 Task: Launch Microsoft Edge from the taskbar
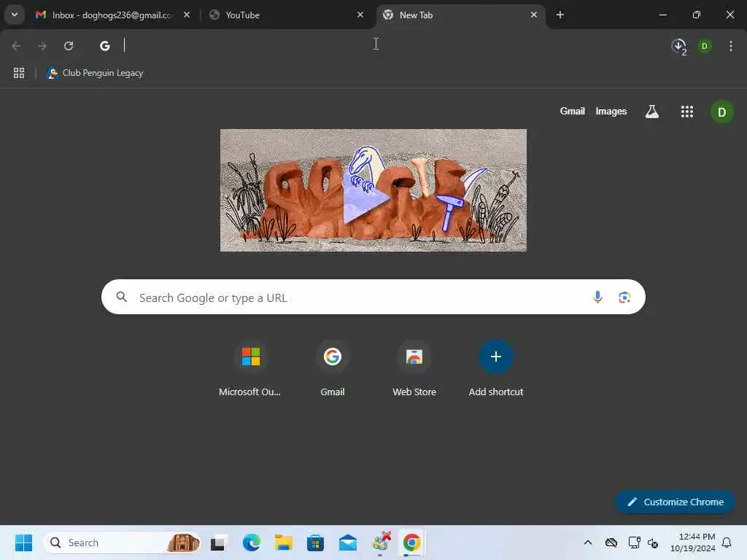pyautogui.click(x=251, y=542)
